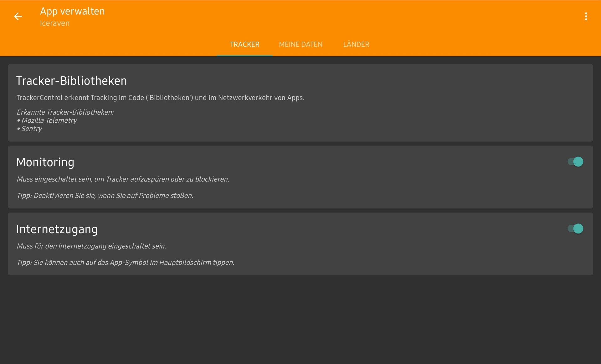Viewport: 601px width, 364px height.
Task: Click the App-Symbol Hauptbildschirm tip text
Action: click(x=125, y=263)
